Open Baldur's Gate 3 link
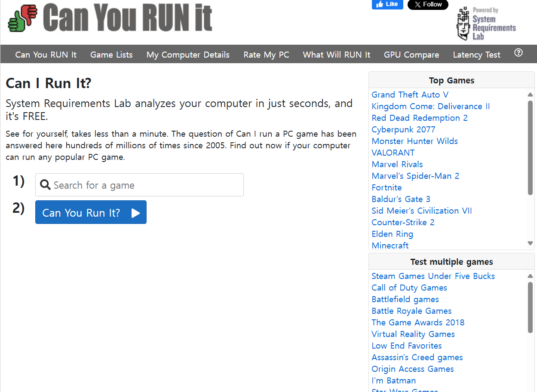537x392 pixels. [x=401, y=199]
